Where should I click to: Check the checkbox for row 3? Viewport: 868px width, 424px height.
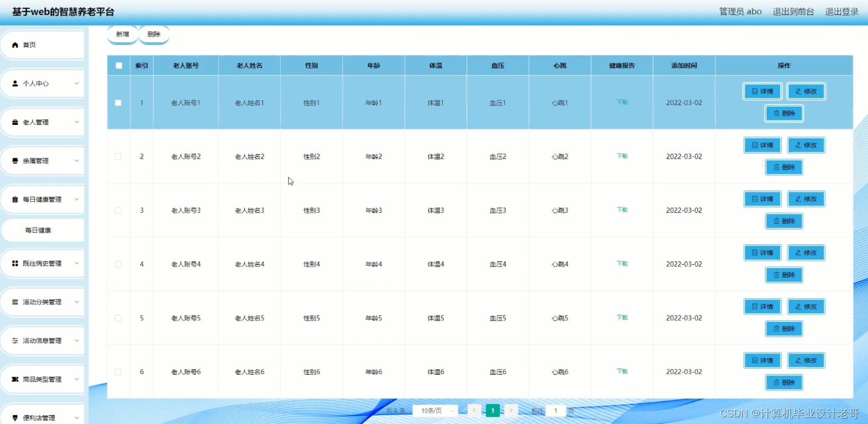(118, 211)
